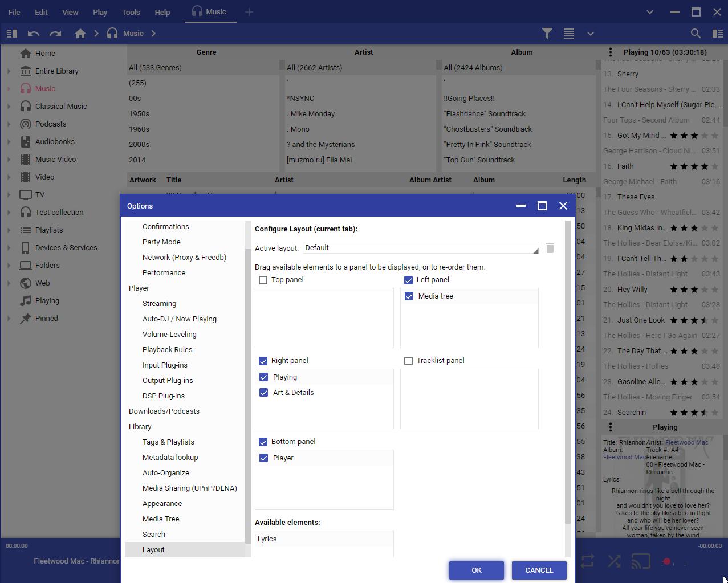The image size is (728, 583).
Task: Click the search magnifier icon
Action: coord(696,34)
